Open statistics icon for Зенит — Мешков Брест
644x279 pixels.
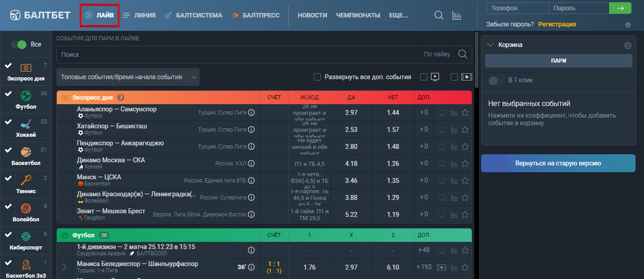point(454,215)
